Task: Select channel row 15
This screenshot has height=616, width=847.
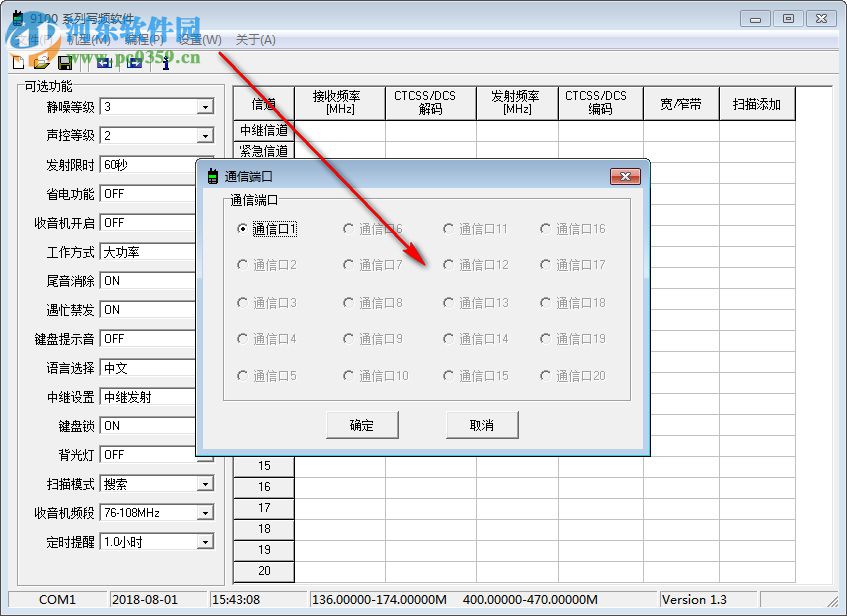Action: point(264,466)
